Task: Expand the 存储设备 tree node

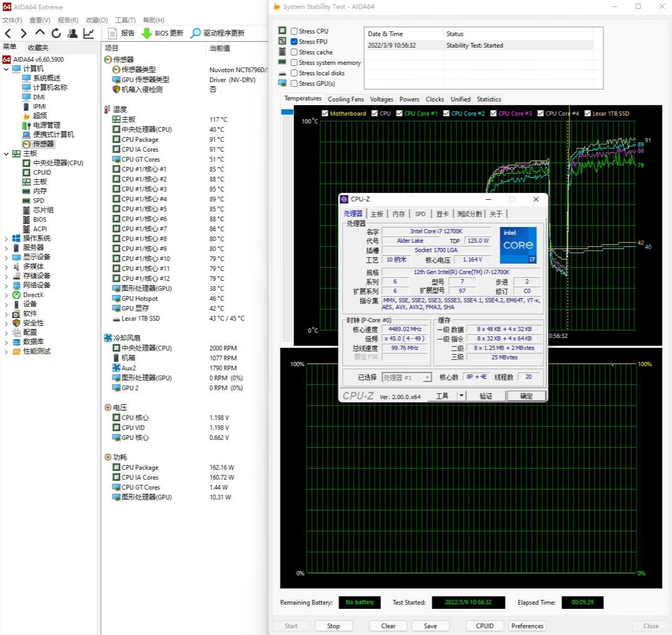Action: pos(6,276)
